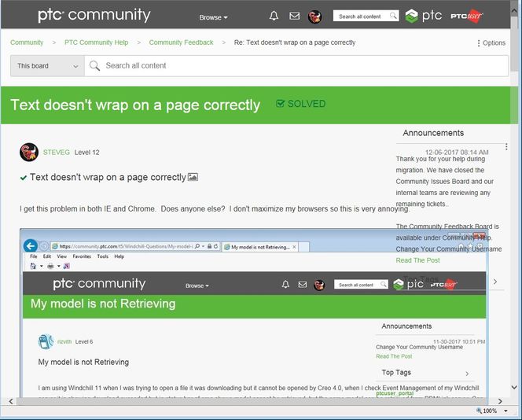Open the Browse dropdown in the top header
The width and height of the screenshot is (522, 420).
(x=213, y=17)
